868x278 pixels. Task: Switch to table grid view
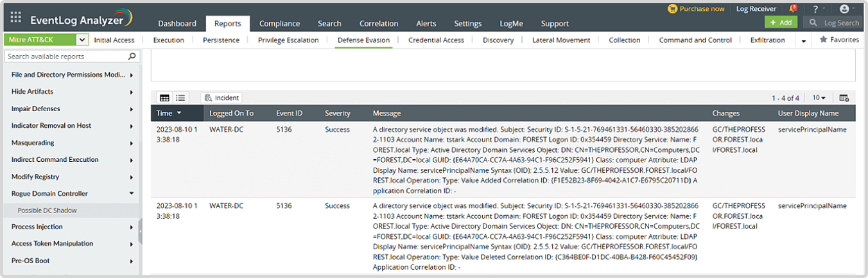click(x=164, y=98)
